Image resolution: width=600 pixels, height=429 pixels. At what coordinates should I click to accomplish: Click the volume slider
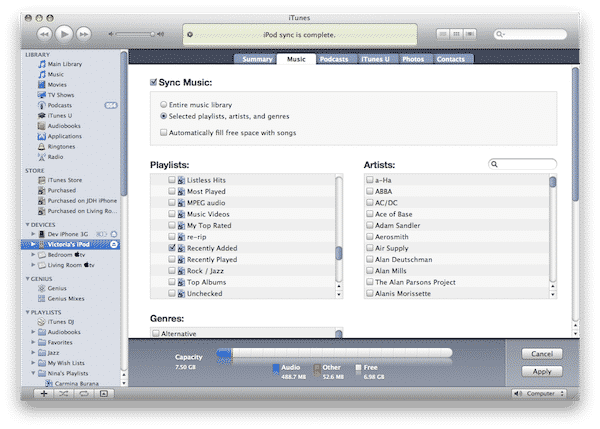[x=134, y=34]
